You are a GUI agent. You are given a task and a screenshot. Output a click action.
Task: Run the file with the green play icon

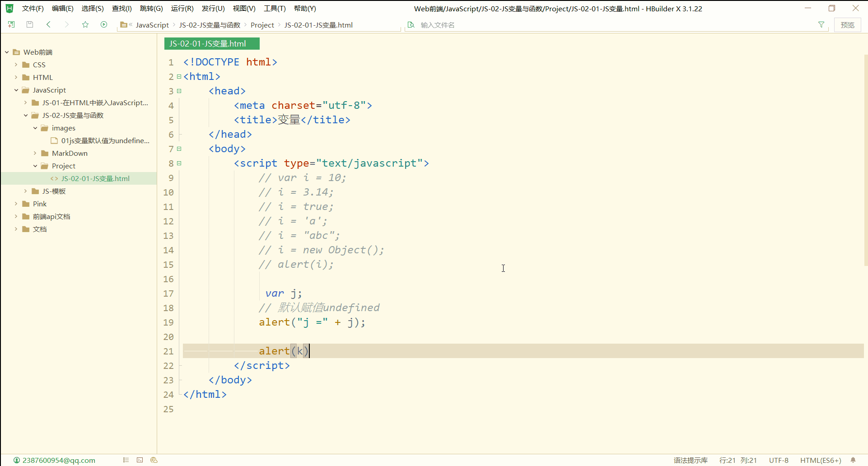[x=103, y=24]
